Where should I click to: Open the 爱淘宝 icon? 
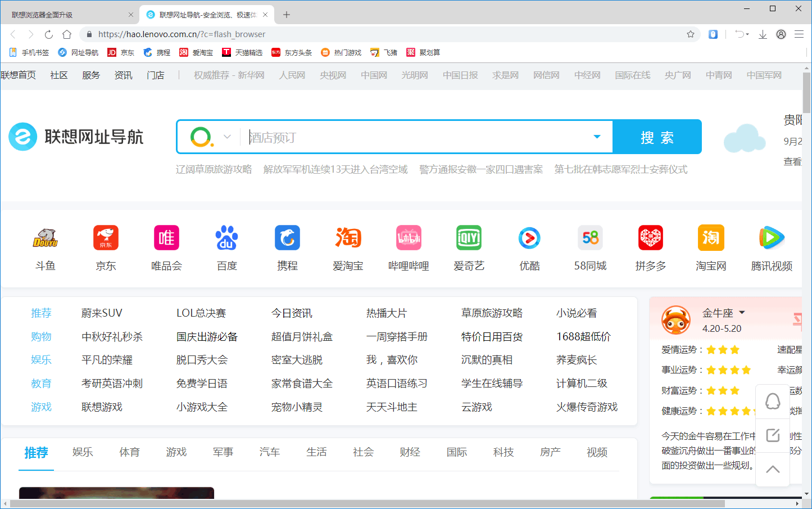point(348,238)
